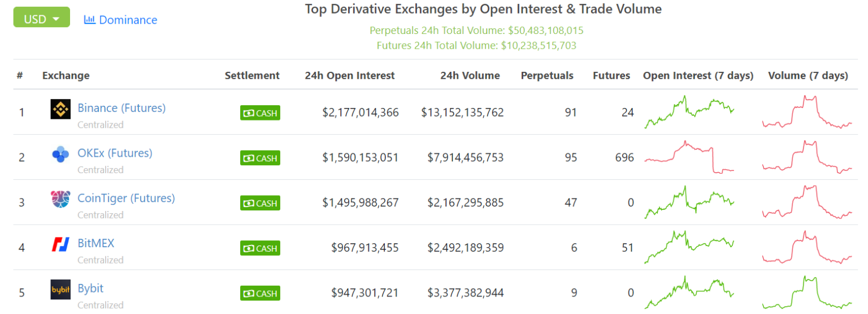Sort by the Exchange column header
Viewport: 868px width, 314px height.
(x=66, y=75)
